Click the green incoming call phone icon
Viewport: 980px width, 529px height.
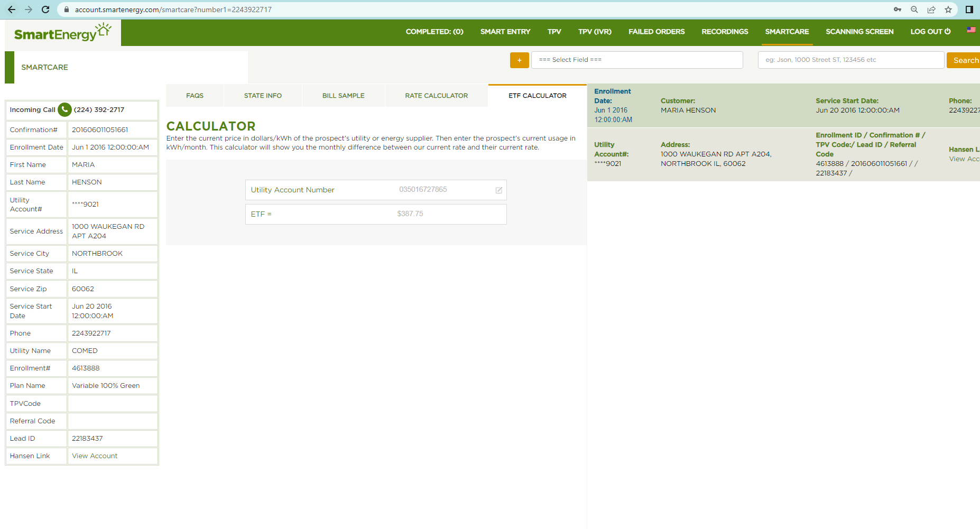pos(64,110)
